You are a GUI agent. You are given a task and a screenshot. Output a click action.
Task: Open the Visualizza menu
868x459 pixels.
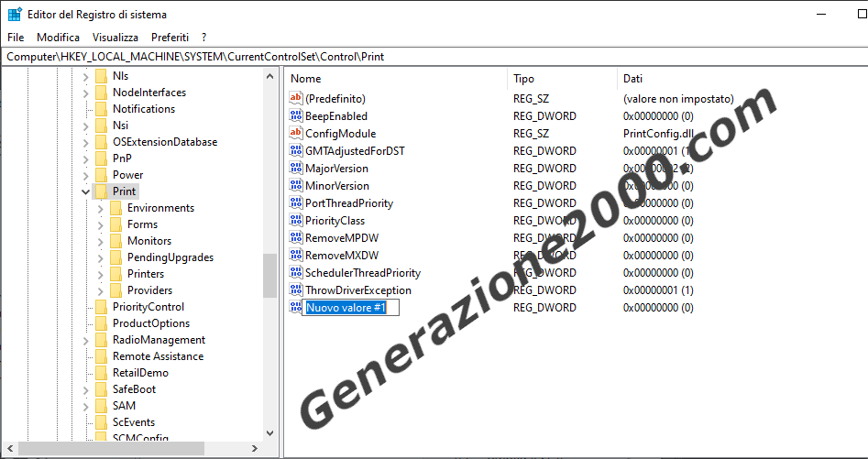coord(115,37)
